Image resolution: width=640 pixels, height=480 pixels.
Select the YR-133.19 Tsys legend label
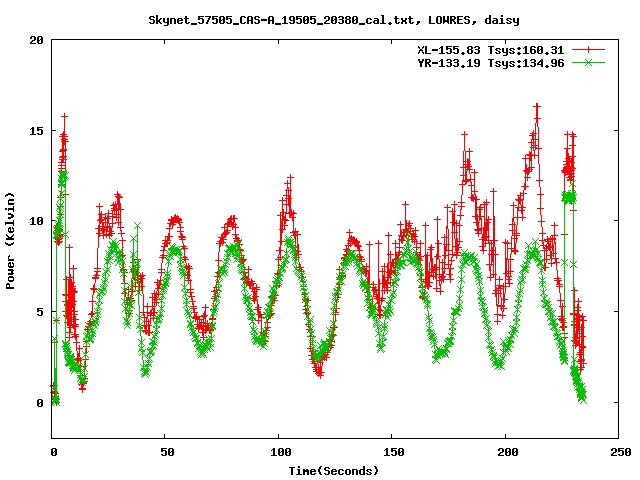coord(490,62)
